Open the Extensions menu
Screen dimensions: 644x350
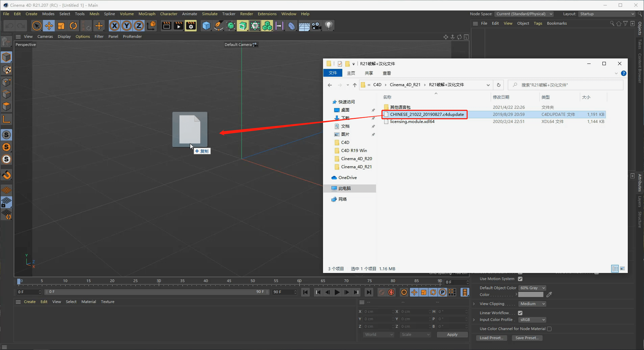pyautogui.click(x=267, y=14)
